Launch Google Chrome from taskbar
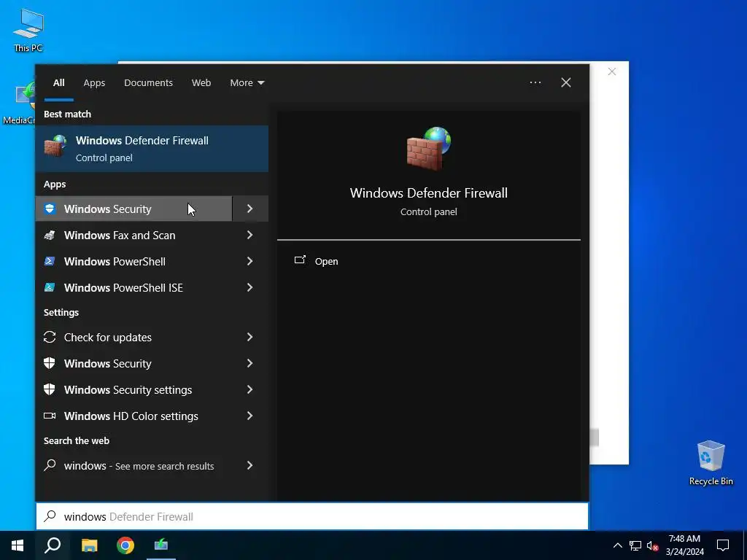Viewport: 747px width, 560px height. click(x=125, y=545)
